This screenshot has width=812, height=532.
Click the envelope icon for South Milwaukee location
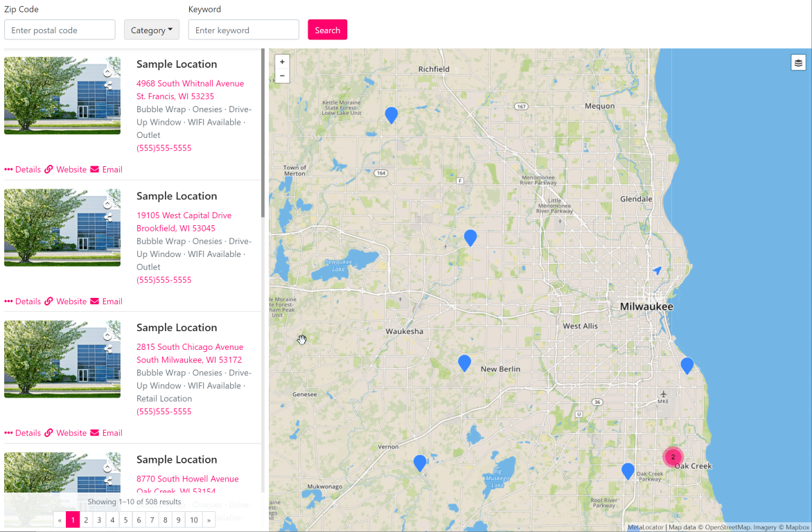pos(95,432)
